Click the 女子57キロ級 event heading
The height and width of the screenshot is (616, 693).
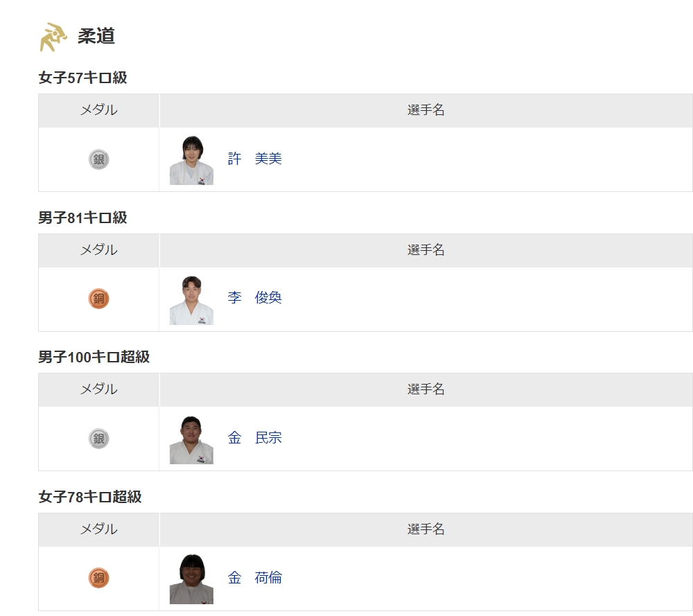click(x=82, y=78)
